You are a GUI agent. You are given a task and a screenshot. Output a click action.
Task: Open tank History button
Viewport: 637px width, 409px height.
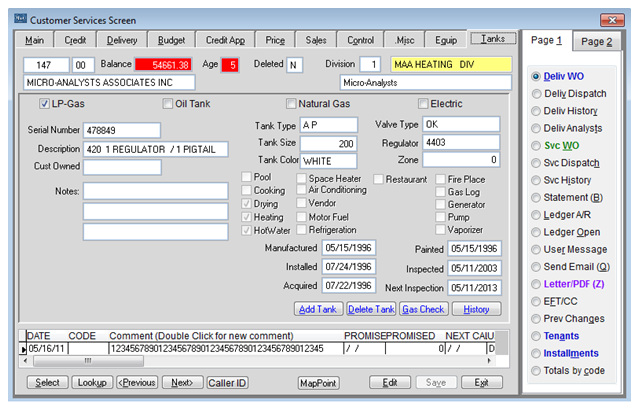coord(476,309)
